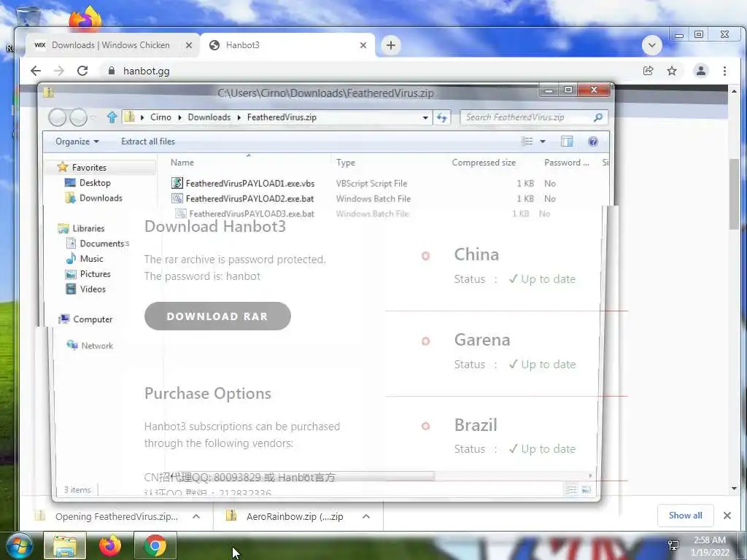Open Chrome three-dot menu
The width and height of the screenshot is (747, 560).
[724, 71]
